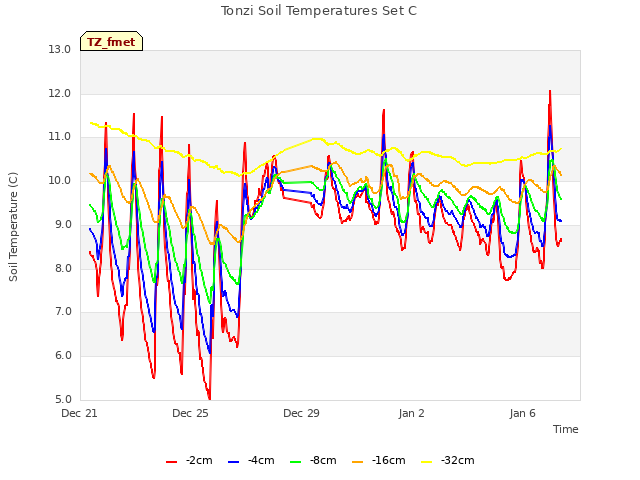
Task: Click the red line's highest peak near Jan 7
Action: 550,91
